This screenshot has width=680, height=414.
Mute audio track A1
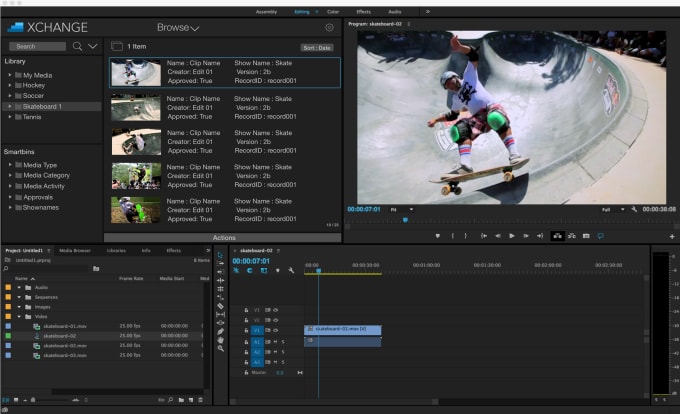pyautogui.click(x=275, y=342)
